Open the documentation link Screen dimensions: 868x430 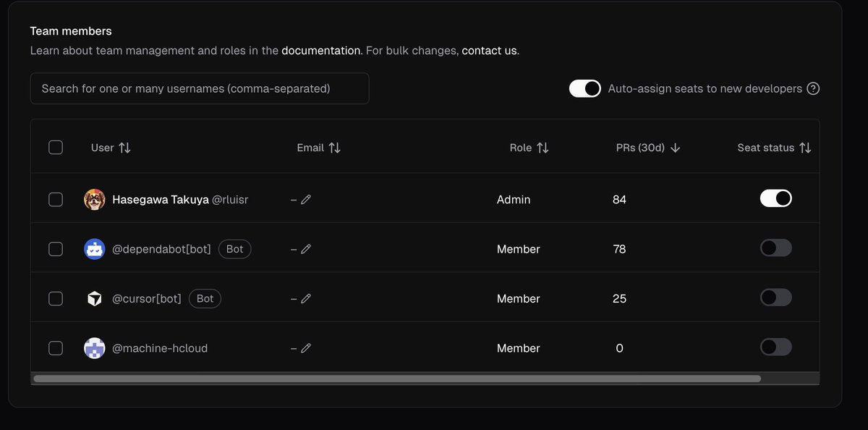pyautogui.click(x=321, y=51)
